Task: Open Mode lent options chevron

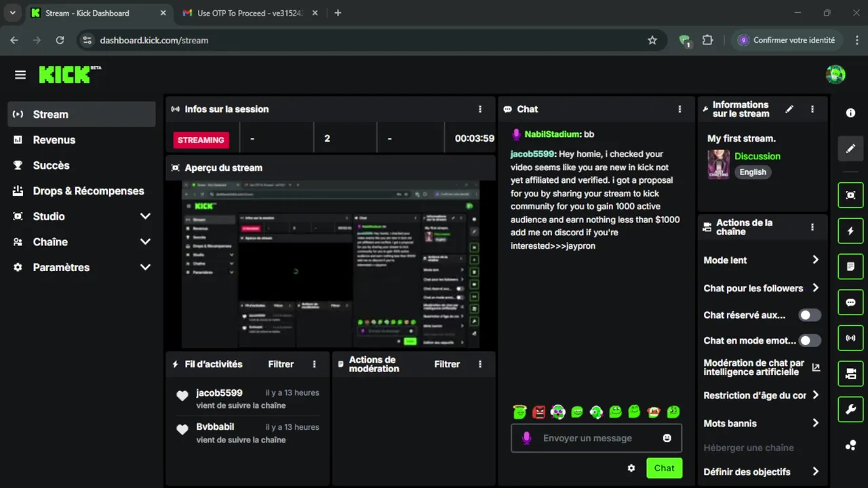Action: click(x=815, y=260)
